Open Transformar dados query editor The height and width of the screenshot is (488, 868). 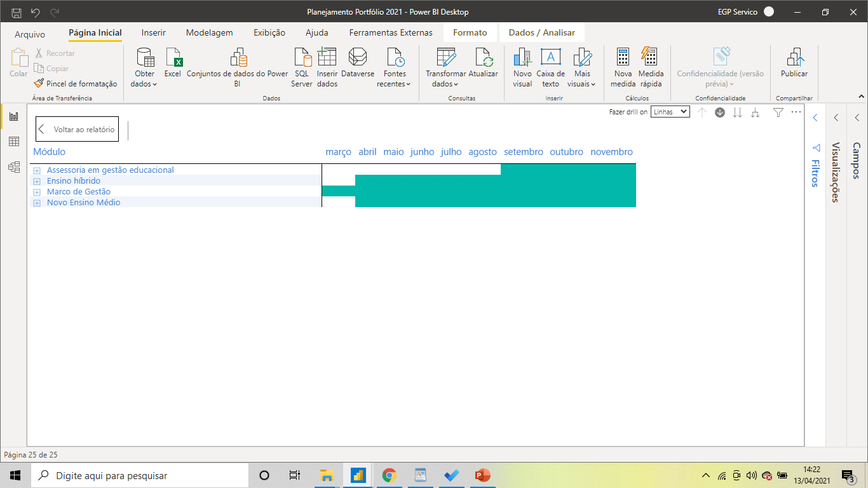(x=445, y=68)
